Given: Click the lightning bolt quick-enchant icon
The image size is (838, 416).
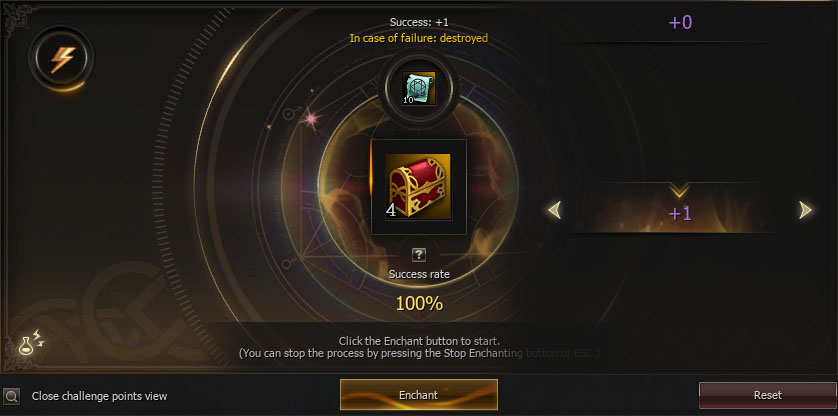Looking at the screenshot, I should pos(62,59).
